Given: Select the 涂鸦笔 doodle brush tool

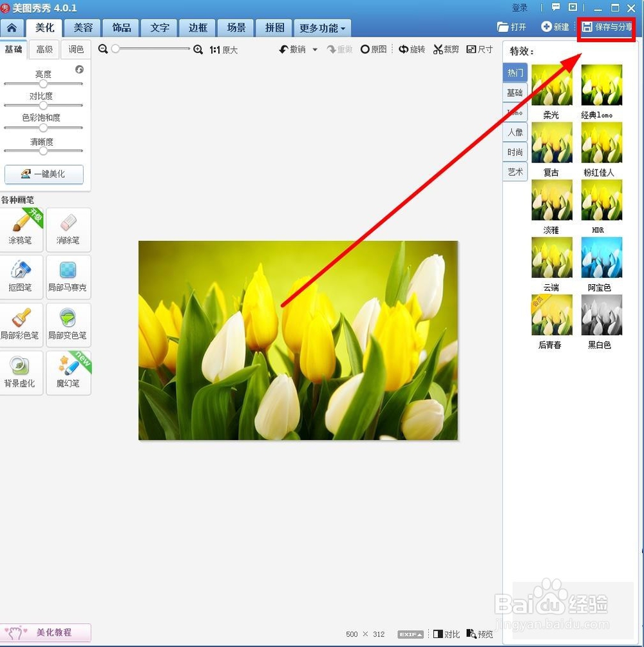Looking at the screenshot, I should (21, 230).
